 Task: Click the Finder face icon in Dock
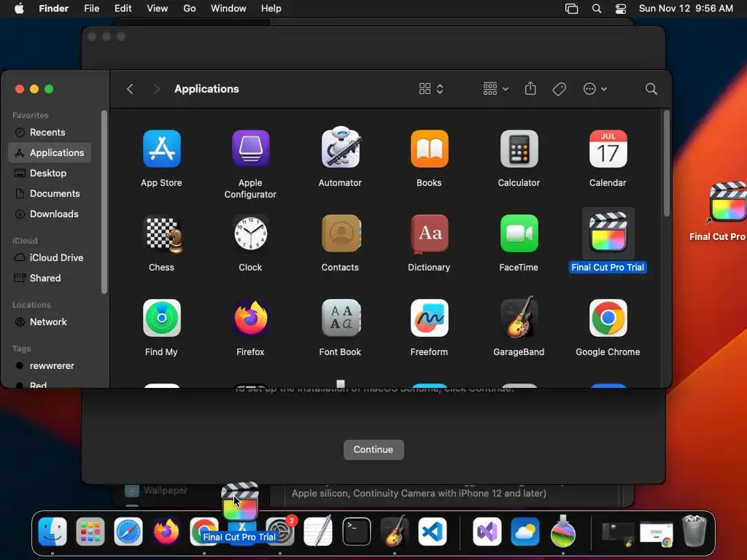click(53, 532)
